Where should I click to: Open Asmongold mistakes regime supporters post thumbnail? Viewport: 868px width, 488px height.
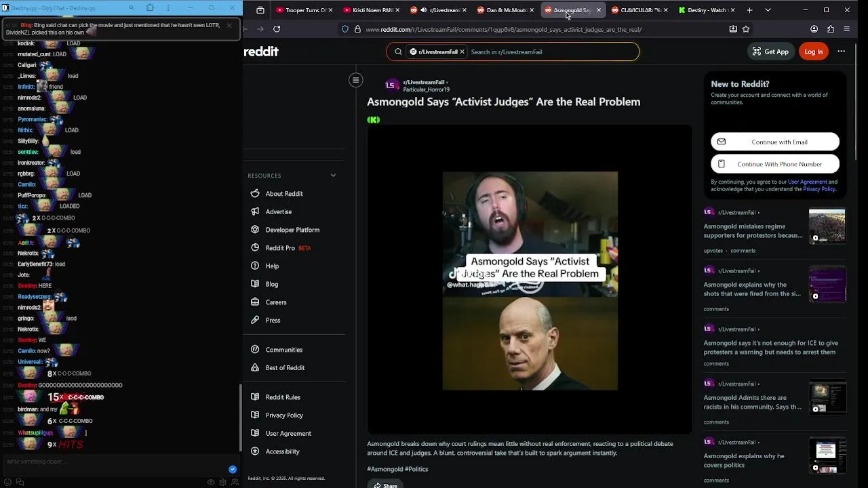(827, 226)
